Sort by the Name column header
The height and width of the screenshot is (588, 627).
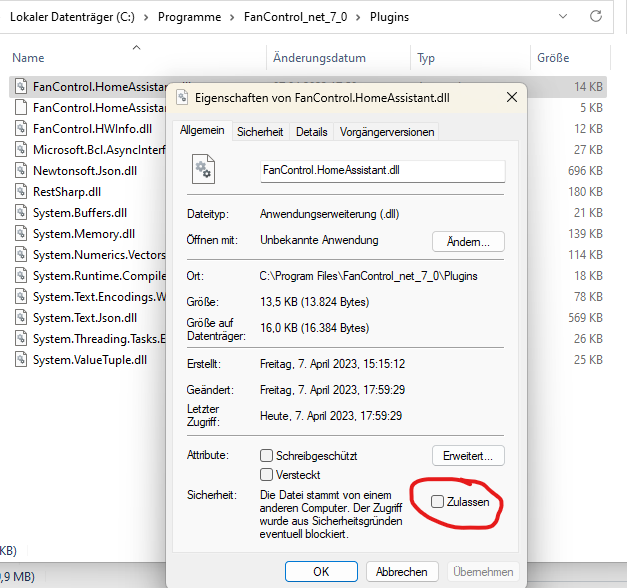coord(28,58)
